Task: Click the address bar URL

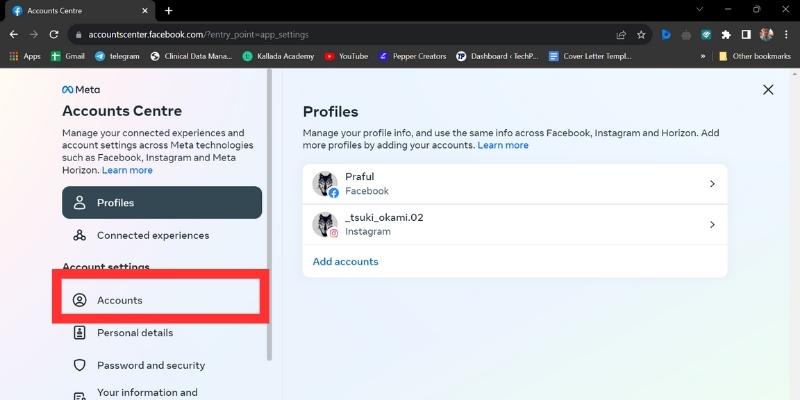Action: click(x=198, y=35)
